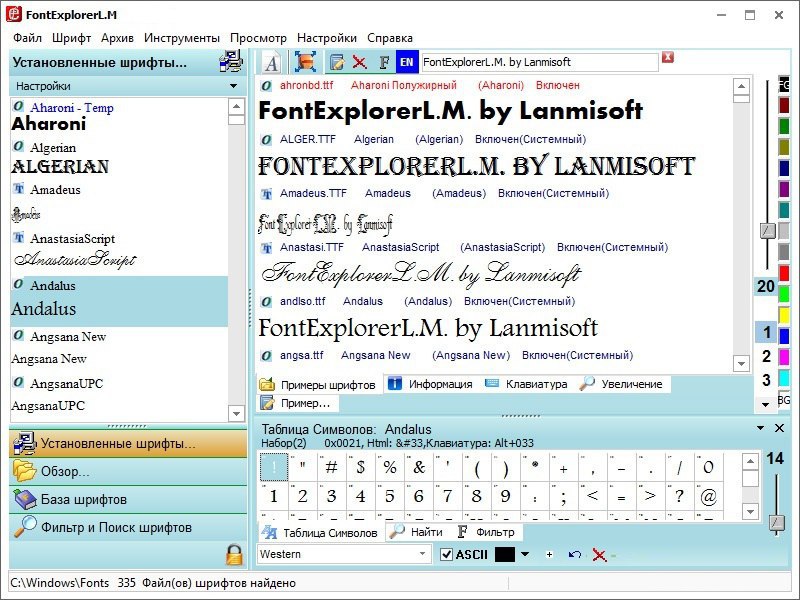This screenshot has width=800, height=600.
Task: Select AnastasiaScript in the font list
Action: (119, 250)
